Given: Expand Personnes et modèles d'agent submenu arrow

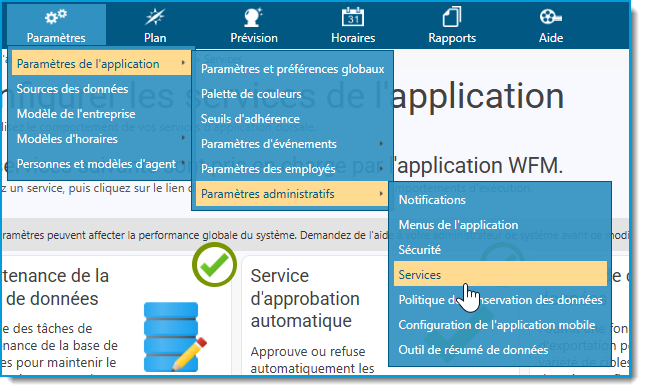Looking at the screenshot, I should pyautogui.click(x=183, y=163).
